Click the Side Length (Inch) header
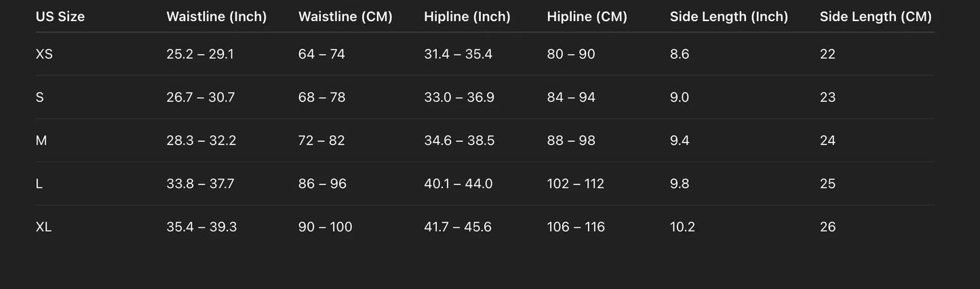The image size is (980, 289). tap(729, 16)
